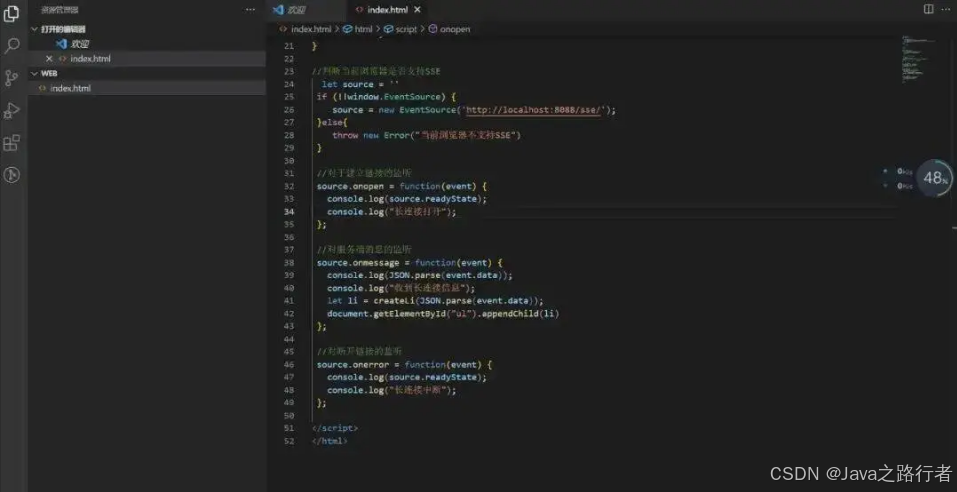Click the split editor icon

click(x=928, y=9)
